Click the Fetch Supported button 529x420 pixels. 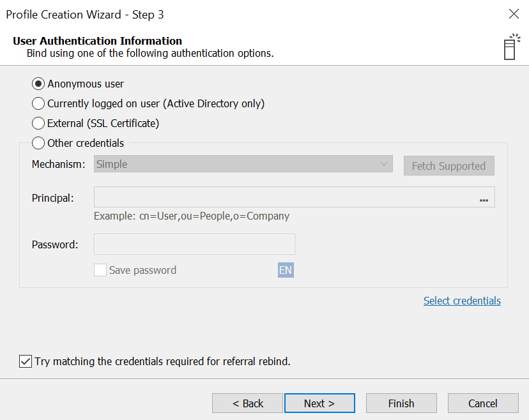pos(448,166)
